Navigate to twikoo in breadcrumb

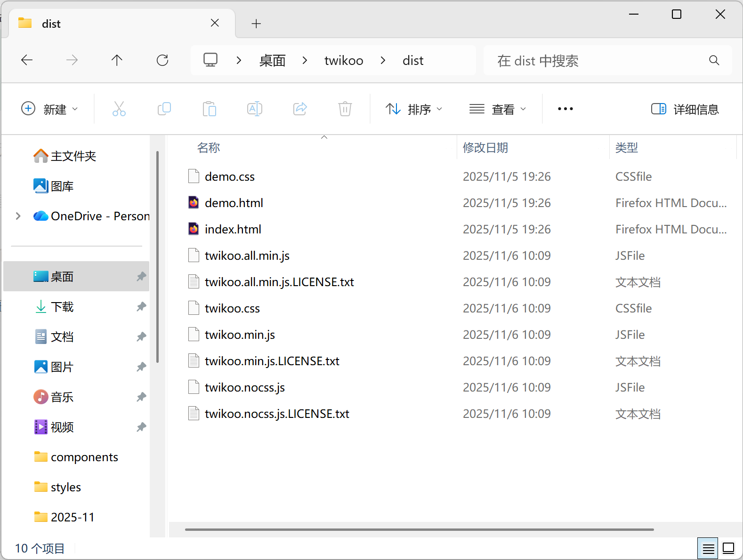tap(344, 60)
